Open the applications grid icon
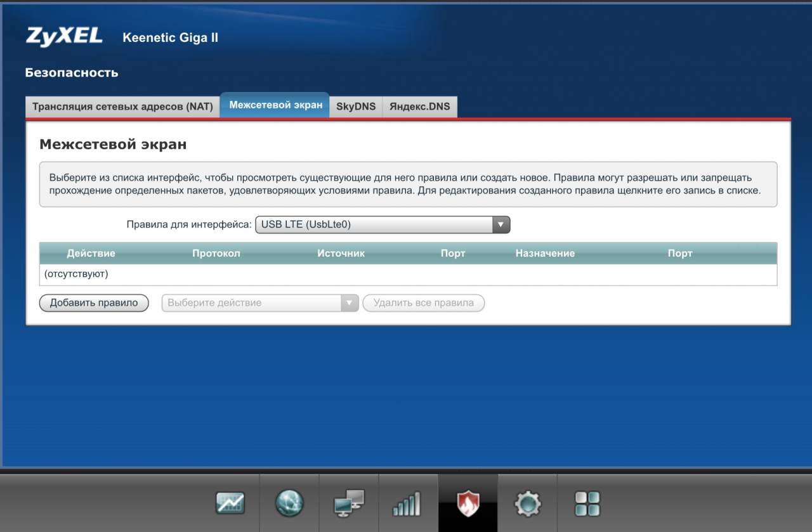This screenshot has width=812, height=532. [x=587, y=504]
